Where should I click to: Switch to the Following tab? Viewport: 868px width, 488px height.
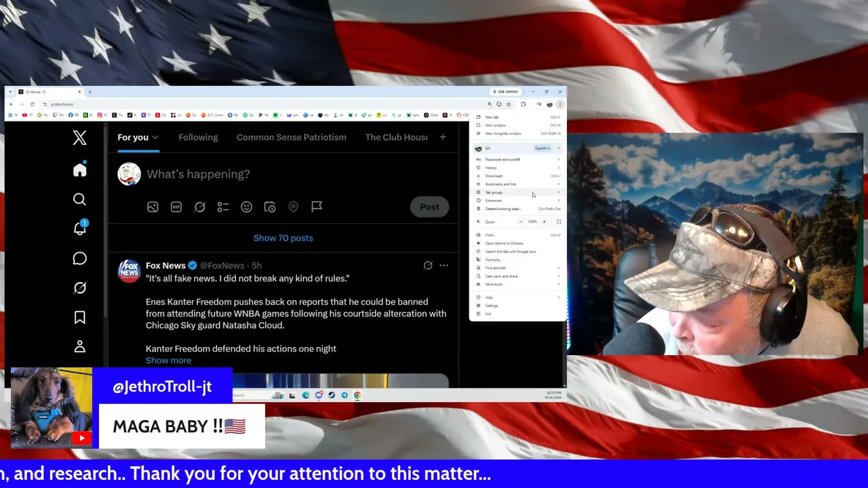[198, 138]
